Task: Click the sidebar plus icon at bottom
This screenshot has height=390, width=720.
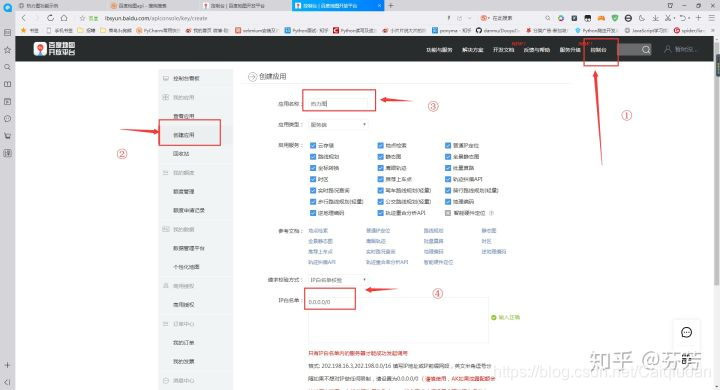Action: tap(7, 365)
